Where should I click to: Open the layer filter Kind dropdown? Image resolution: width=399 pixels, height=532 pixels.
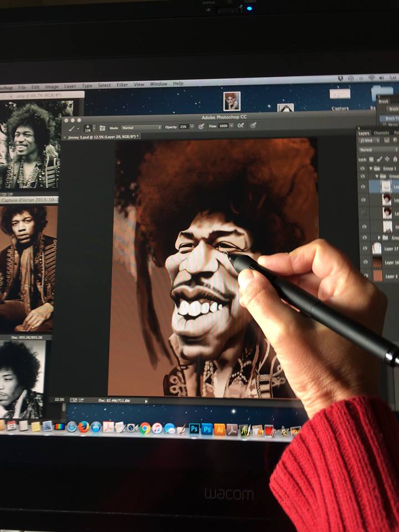point(369,140)
